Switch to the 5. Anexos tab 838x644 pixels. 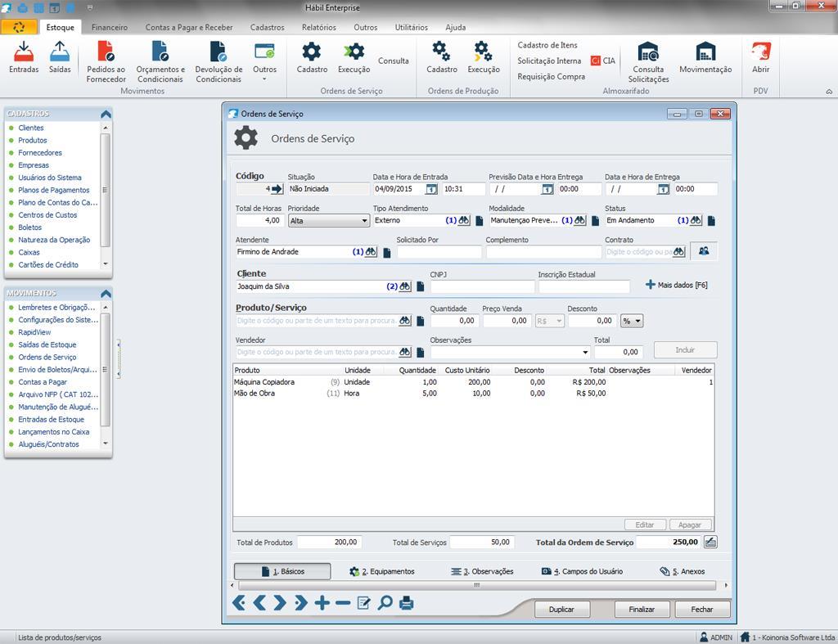point(683,571)
